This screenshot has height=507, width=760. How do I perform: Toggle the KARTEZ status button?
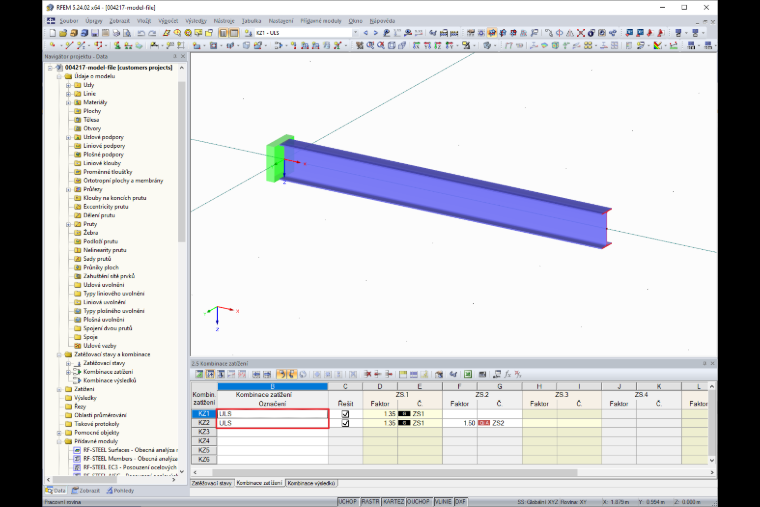coord(394,502)
